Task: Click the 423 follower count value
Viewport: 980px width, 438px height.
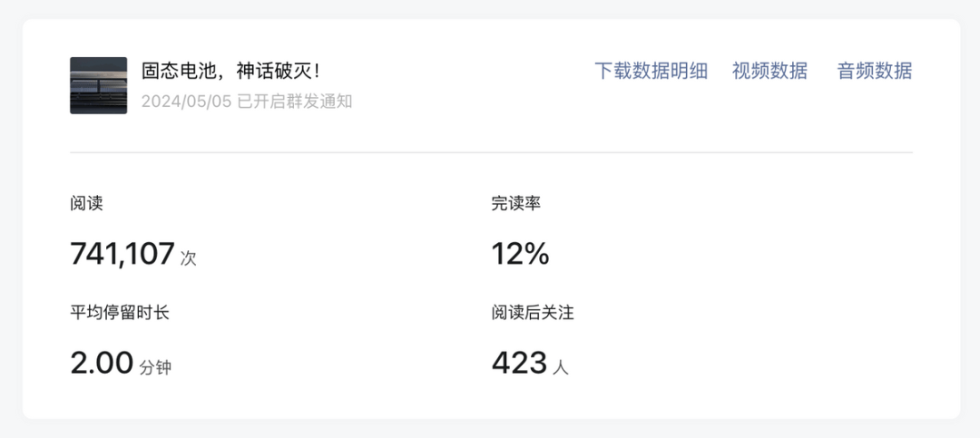Action: (519, 363)
